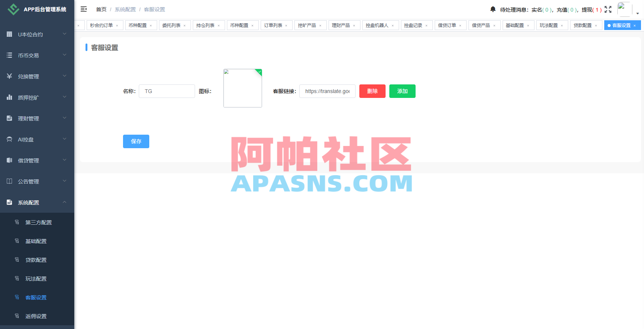Click the sidebar collapse hamburger icon
Screen dimensions: 644x329
click(x=84, y=9)
